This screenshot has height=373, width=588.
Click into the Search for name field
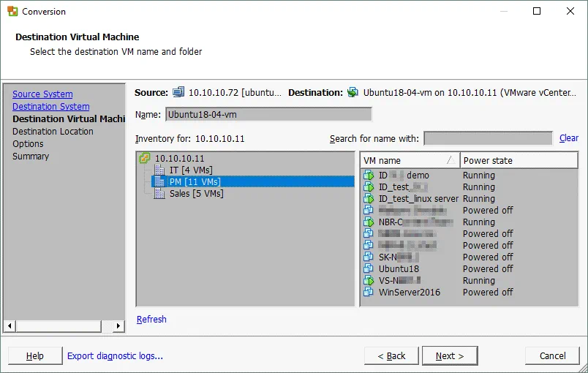[488, 138]
